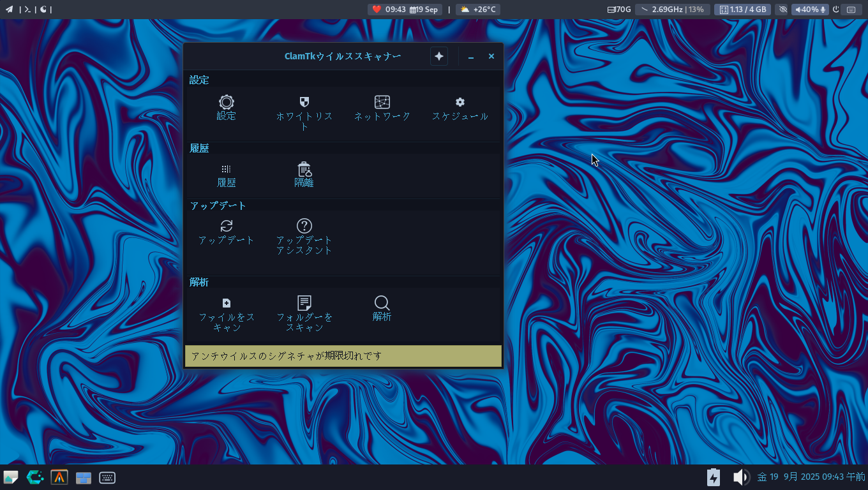Click the blue windows icon in taskbar
This screenshot has width=868, height=490.
click(84, 478)
